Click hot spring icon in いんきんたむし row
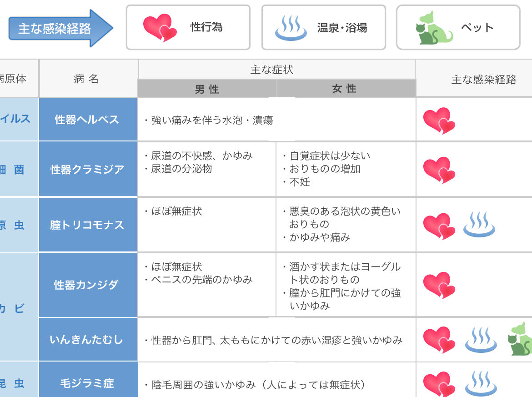Image resolution: width=532 pixels, height=397 pixels. pyautogui.click(x=481, y=340)
